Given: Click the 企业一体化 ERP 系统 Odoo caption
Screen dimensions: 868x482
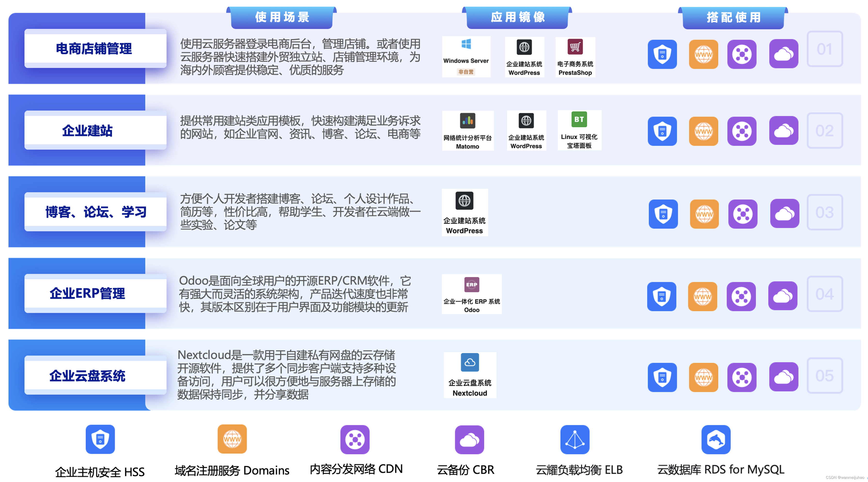Looking at the screenshot, I should point(472,305).
